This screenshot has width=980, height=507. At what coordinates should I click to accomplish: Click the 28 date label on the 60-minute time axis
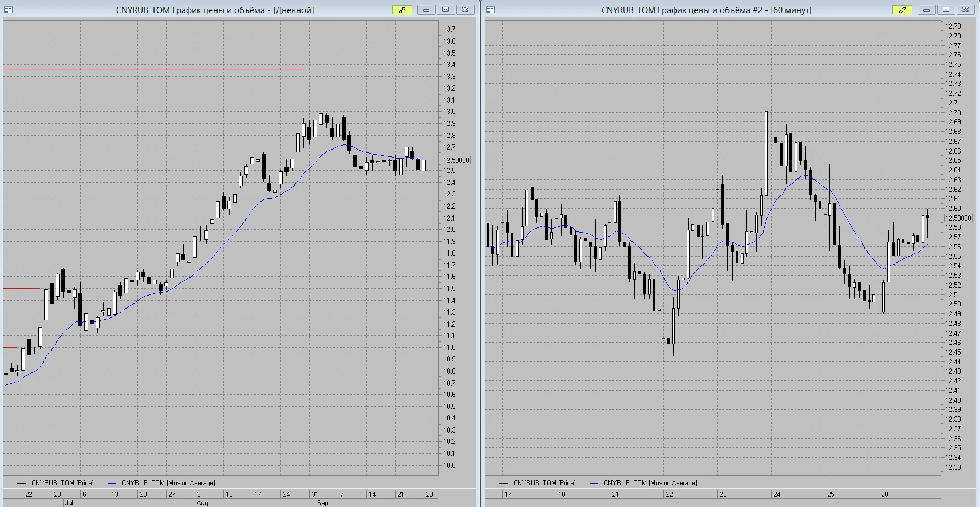[x=884, y=494]
